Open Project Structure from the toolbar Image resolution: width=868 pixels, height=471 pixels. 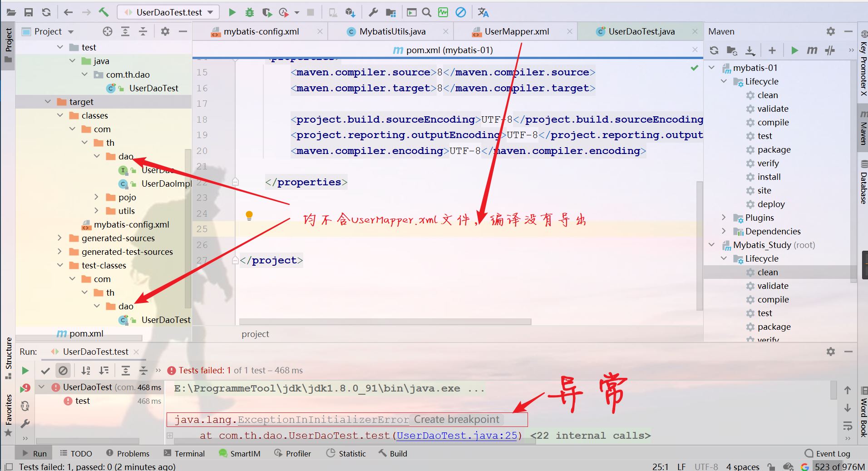(390, 12)
